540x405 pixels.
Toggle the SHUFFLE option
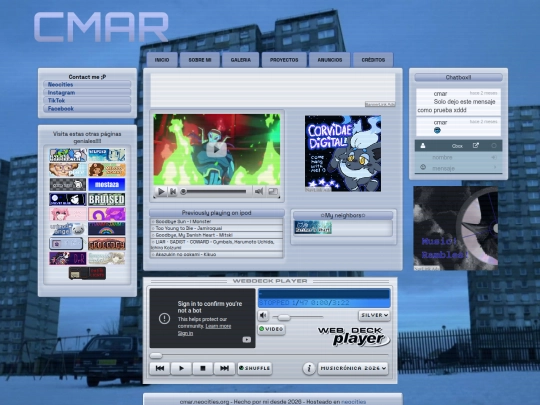[x=255, y=368]
